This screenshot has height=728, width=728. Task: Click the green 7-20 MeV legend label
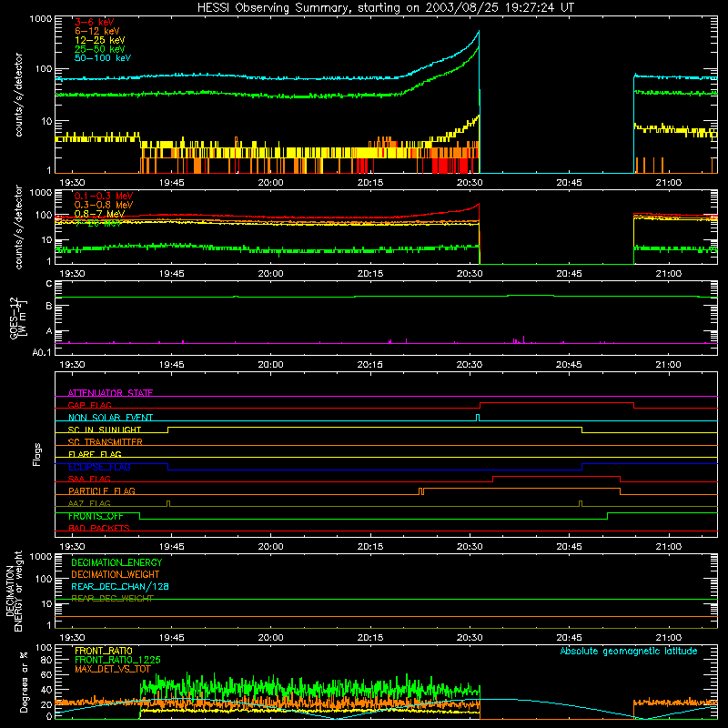click(98, 223)
